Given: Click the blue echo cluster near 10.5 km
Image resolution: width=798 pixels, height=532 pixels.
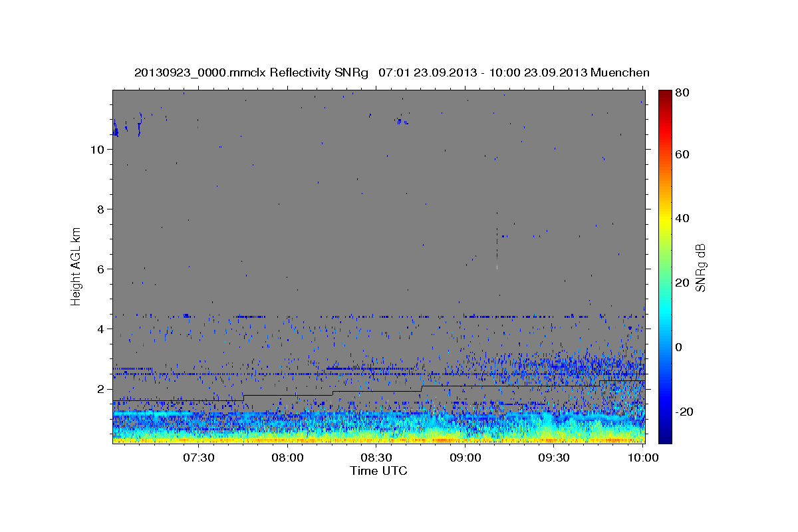Looking at the screenshot, I should pyautogui.click(x=116, y=128).
